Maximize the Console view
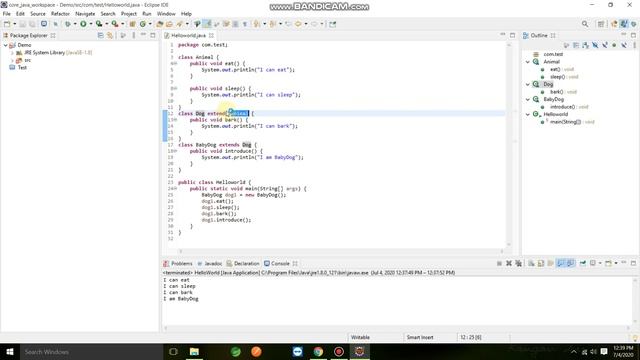640x360 pixels. pos(633,263)
